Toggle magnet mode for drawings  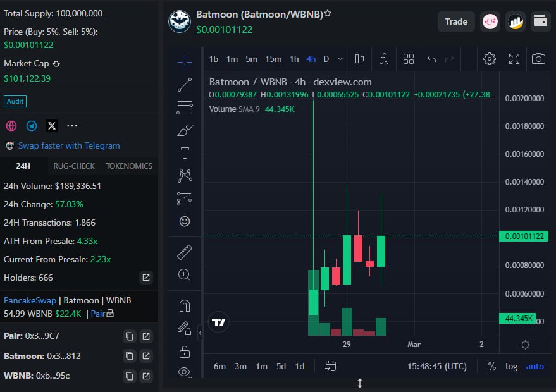185,305
